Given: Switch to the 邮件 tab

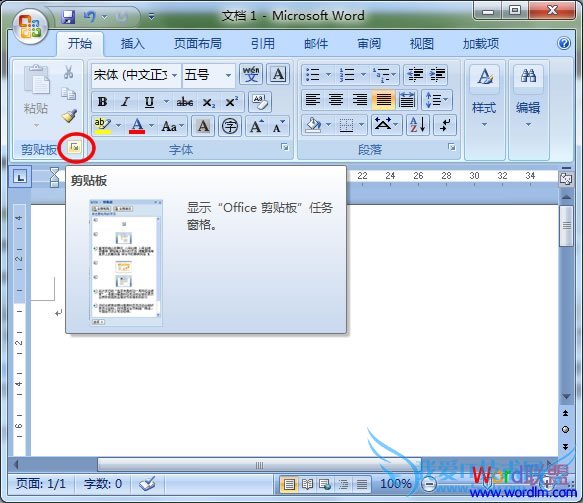Looking at the screenshot, I should point(316,44).
